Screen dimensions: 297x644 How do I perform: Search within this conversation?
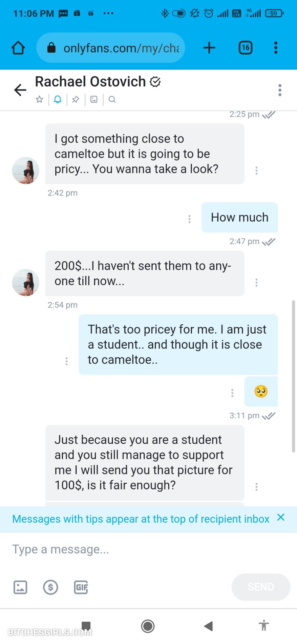click(x=112, y=99)
